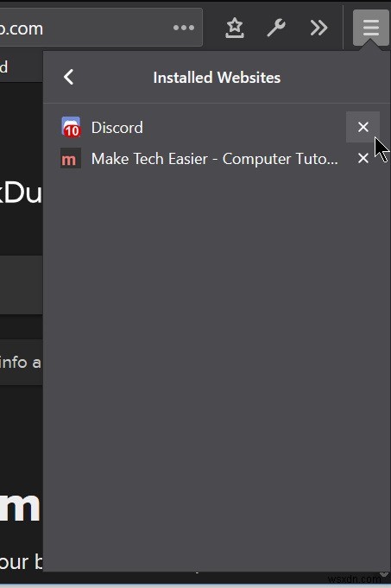Click the large 'm' heading on the page
Image resolution: width=391 pixels, height=588 pixels.
pos(20,506)
